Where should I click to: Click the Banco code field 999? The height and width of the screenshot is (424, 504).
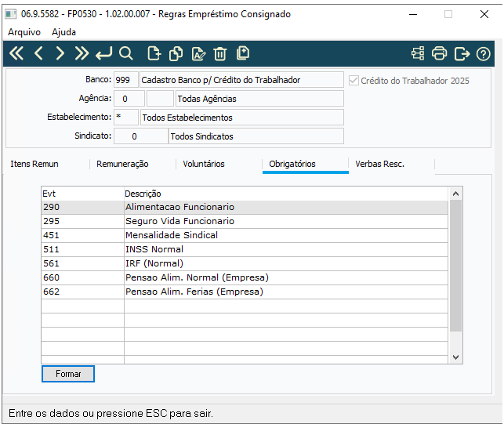point(126,80)
